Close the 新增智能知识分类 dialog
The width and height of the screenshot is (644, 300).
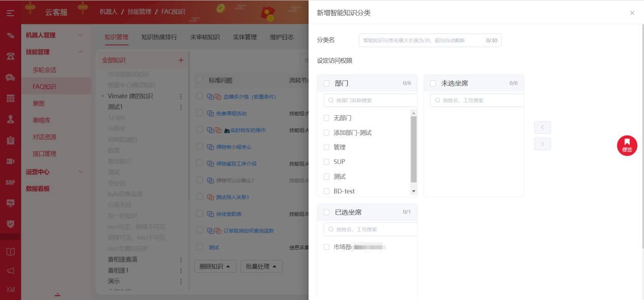(632, 13)
